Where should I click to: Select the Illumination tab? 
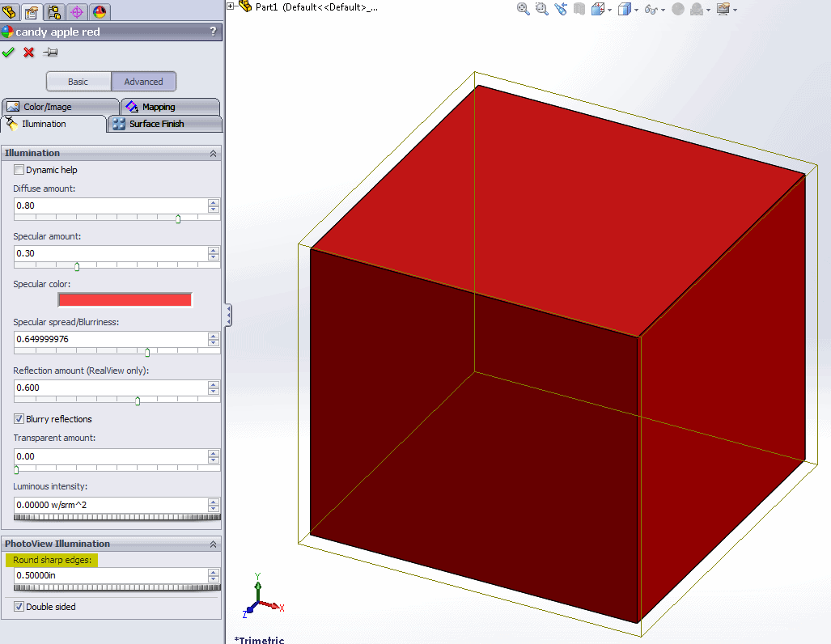click(54, 124)
